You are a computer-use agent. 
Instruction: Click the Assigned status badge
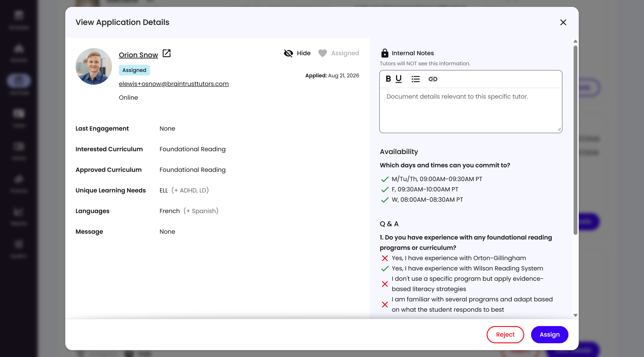134,70
